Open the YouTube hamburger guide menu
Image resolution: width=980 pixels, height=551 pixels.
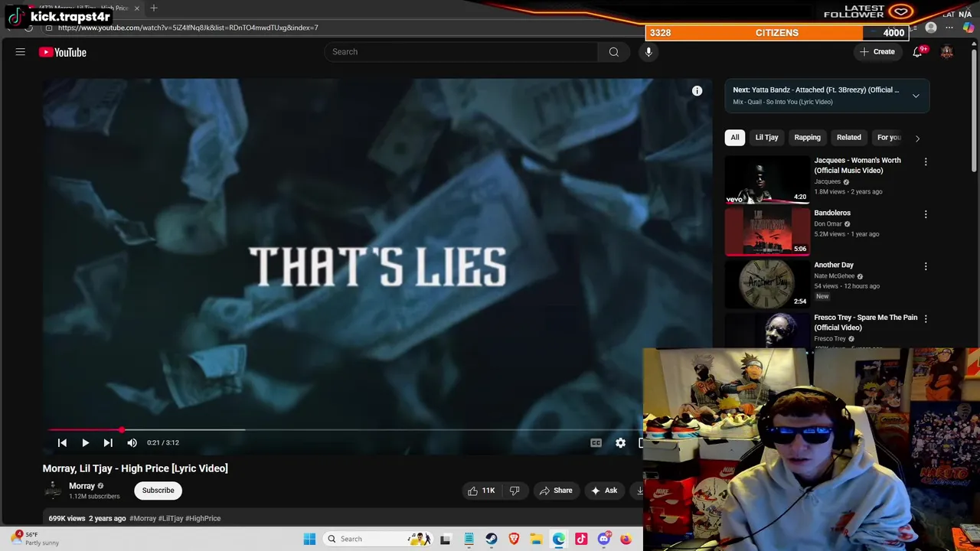click(21, 52)
